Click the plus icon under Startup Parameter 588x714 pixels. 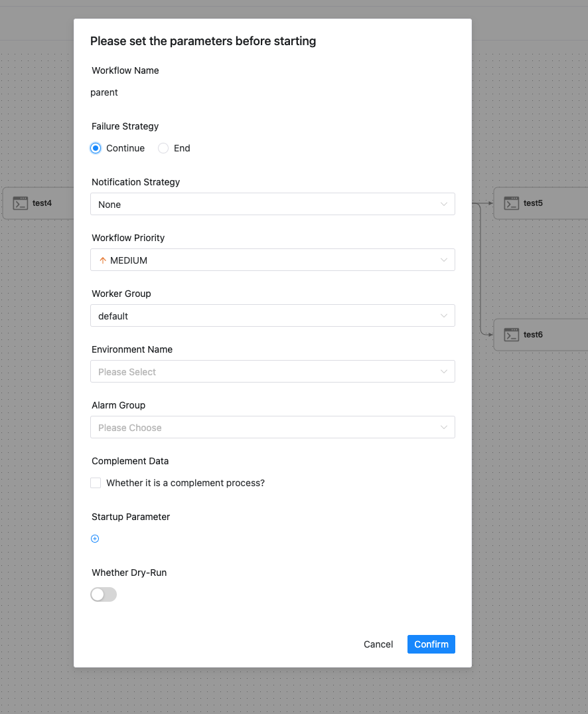pyautogui.click(x=95, y=539)
